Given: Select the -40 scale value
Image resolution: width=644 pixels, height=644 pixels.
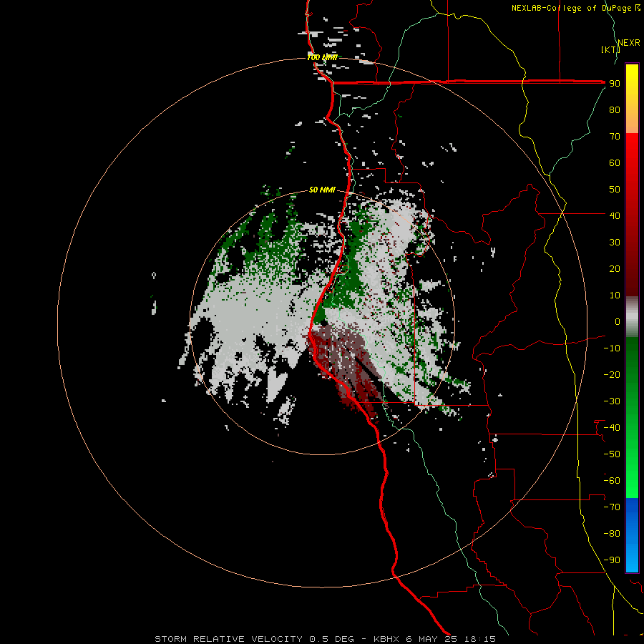Looking at the screenshot, I should tap(612, 428).
